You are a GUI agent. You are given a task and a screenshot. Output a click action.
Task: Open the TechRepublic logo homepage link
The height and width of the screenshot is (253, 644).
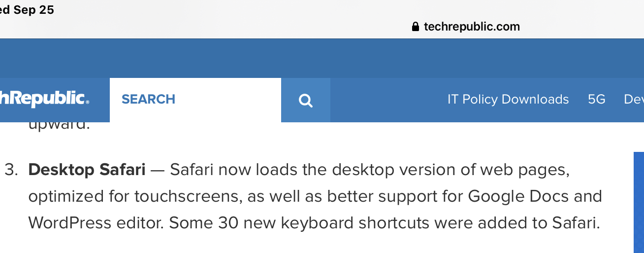(x=45, y=99)
